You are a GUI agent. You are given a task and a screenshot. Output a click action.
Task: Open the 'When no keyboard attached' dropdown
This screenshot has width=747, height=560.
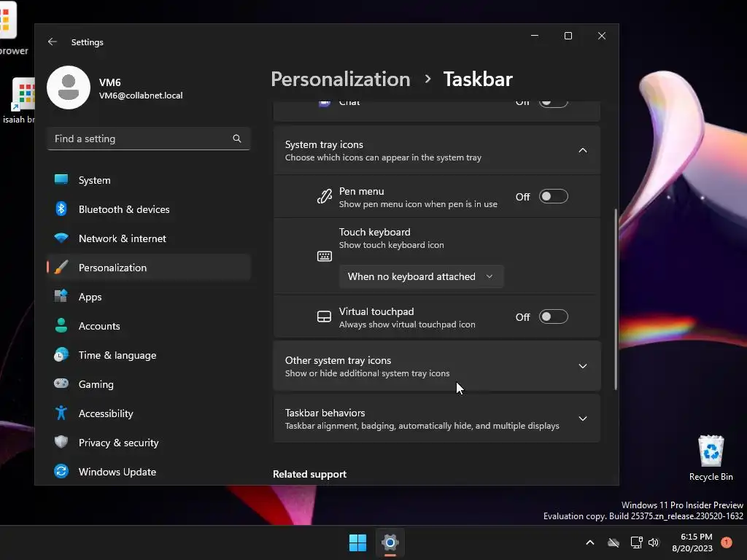421,276
